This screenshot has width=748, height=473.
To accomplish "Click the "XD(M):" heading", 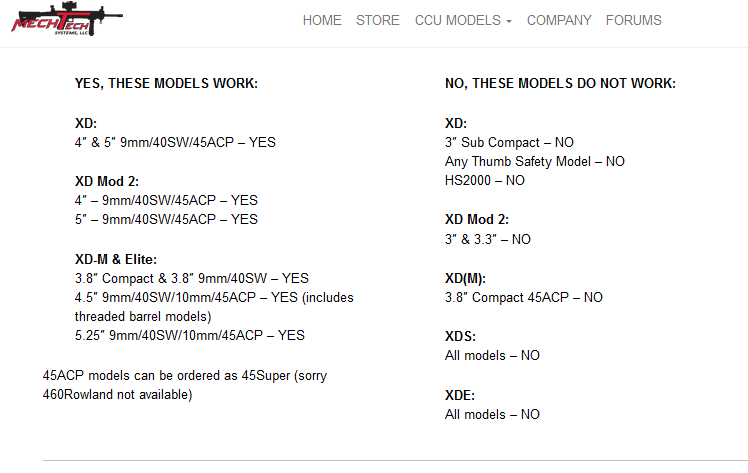I will click(466, 278).
